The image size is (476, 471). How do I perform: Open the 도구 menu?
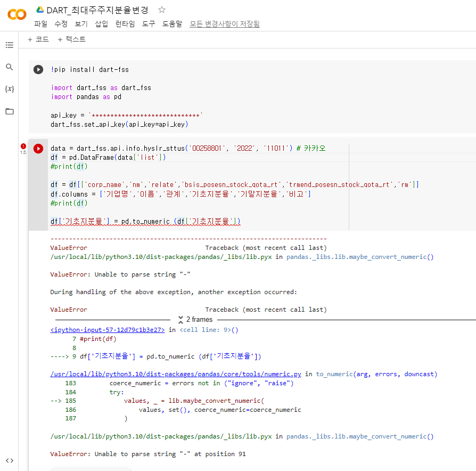point(149,23)
